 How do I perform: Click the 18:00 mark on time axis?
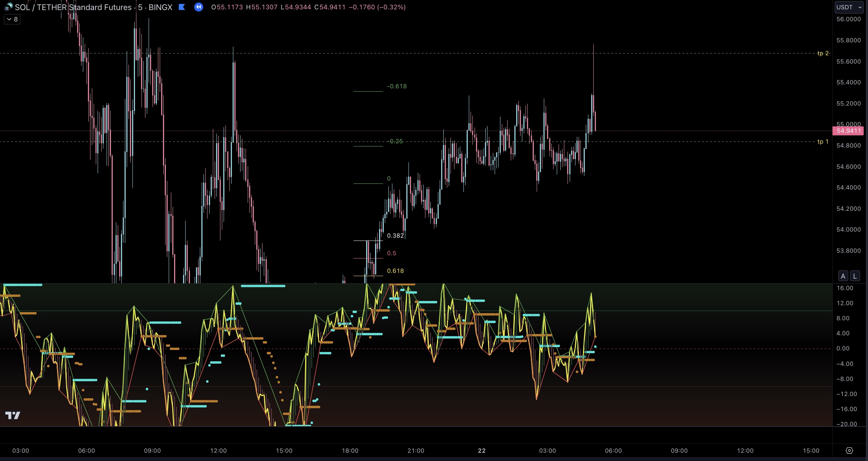click(350, 451)
